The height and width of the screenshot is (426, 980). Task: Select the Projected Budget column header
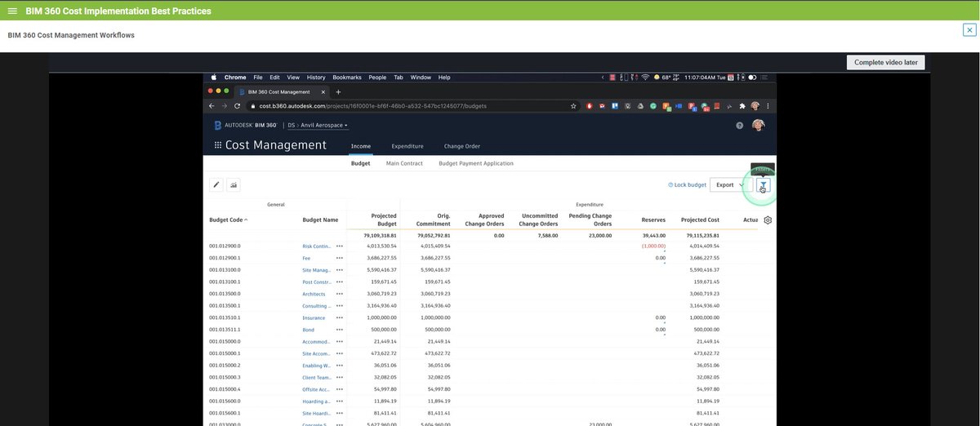pos(383,220)
